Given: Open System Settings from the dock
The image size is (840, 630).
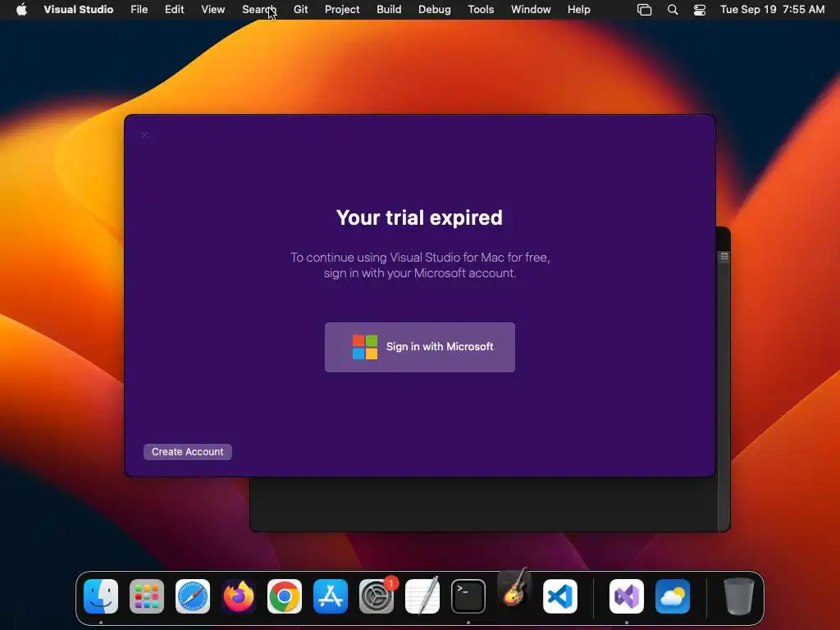Looking at the screenshot, I should (x=377, y=596).
